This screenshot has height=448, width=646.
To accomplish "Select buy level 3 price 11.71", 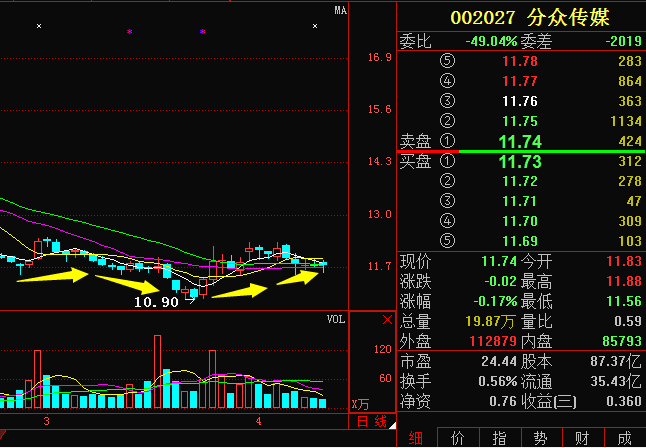I will pyautogui.click(x=520, y=201).
